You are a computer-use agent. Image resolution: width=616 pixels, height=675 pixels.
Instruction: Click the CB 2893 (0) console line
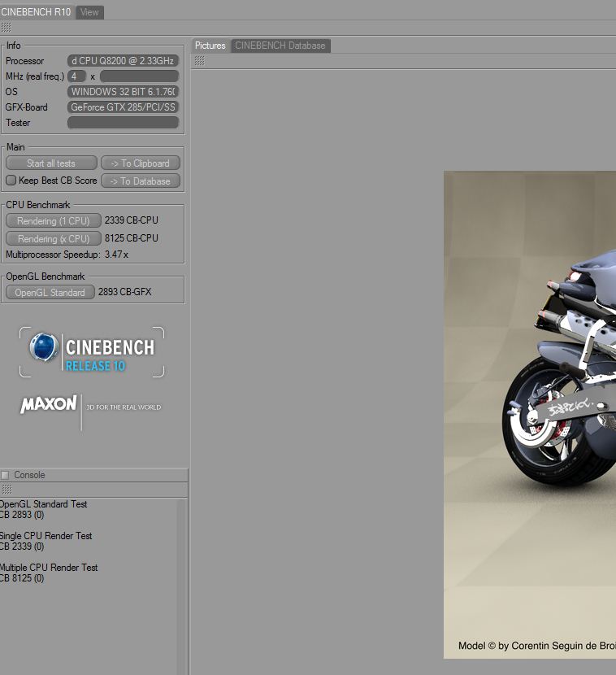(x=22, y=515)
